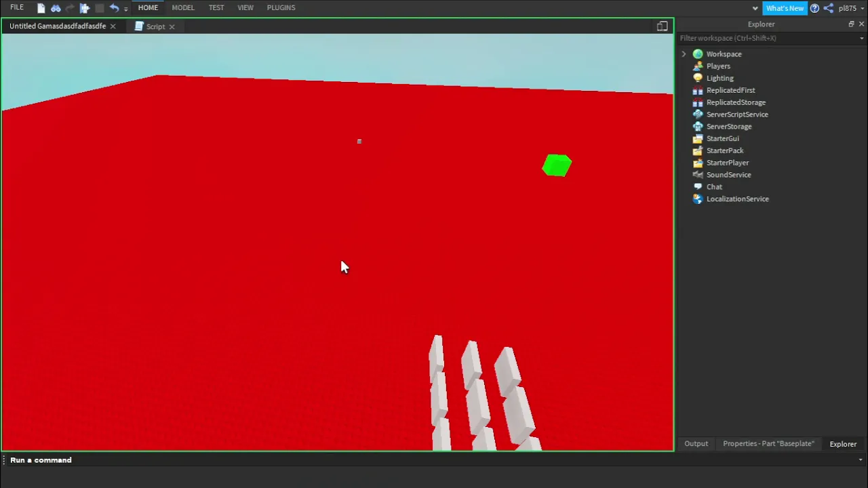The height and width of the screenshot is (488, 868).
Task: Click the ServerStorage icon
Action: pyautogui.click(x=698, y=127)
